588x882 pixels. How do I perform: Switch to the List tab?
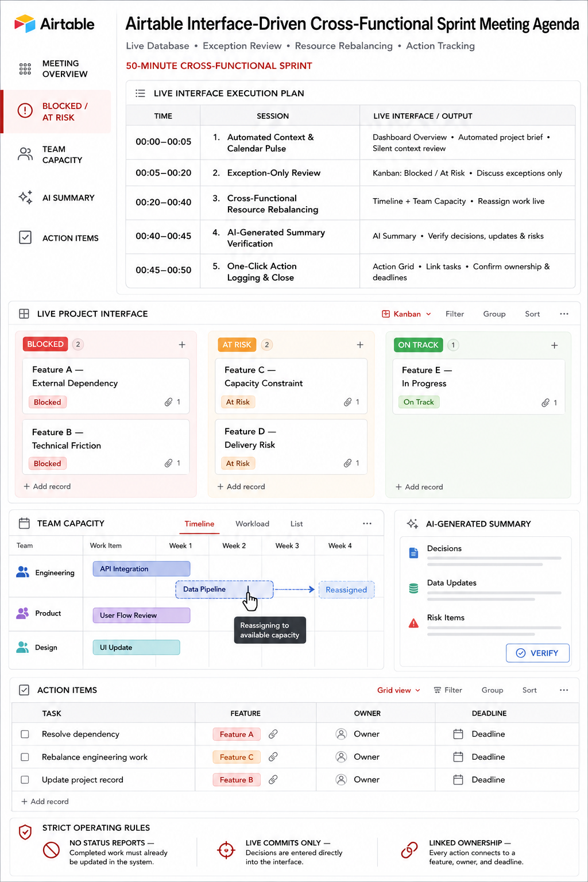tap(296, 523)
